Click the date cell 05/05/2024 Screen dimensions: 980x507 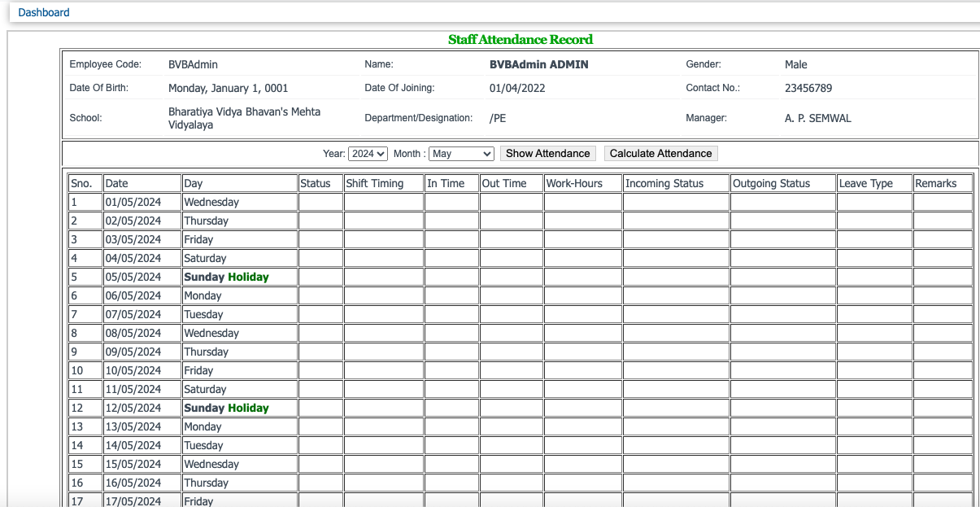pyautogui.click(x=142, y=277)
